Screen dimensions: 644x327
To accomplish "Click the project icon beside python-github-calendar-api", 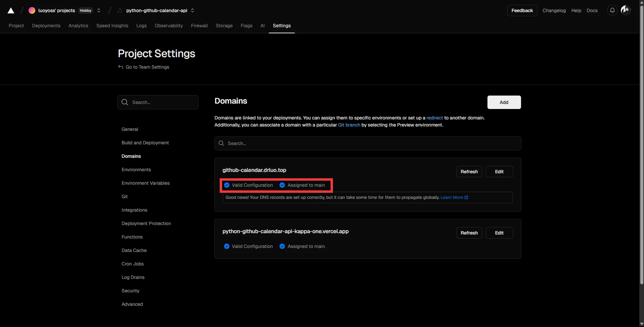I will 120,10.
